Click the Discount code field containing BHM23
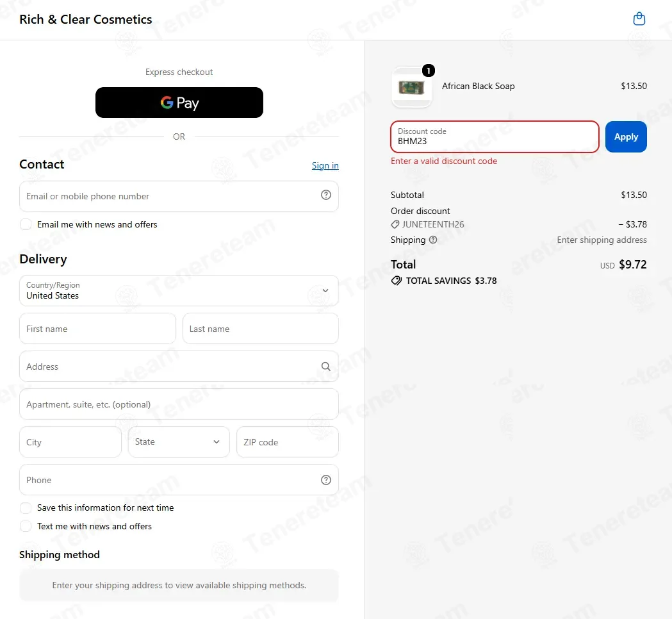The width and height of the screenshot is (672, 619). pyautogui.click(x=495, y=136)
